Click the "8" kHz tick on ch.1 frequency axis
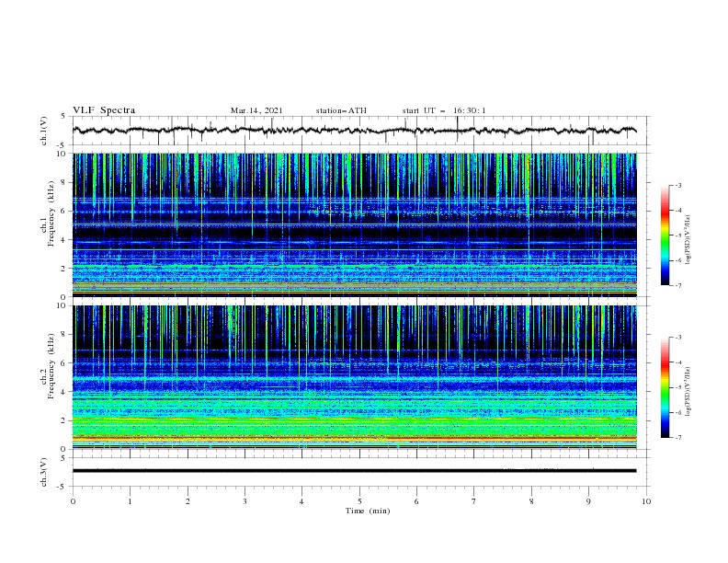The width and height of the screenshot is (728, 563). pyautogui.click(x=64, y=182)
